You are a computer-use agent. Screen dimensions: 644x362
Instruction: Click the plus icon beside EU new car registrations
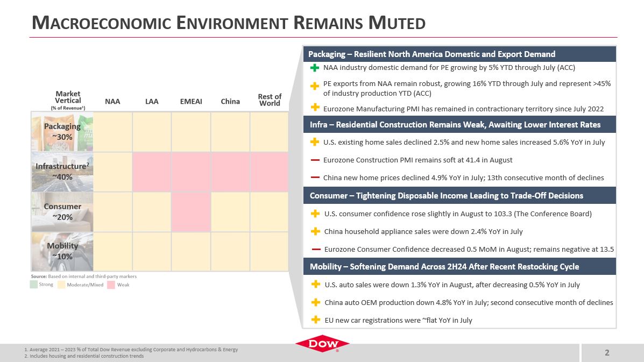(x=316, y=321)
